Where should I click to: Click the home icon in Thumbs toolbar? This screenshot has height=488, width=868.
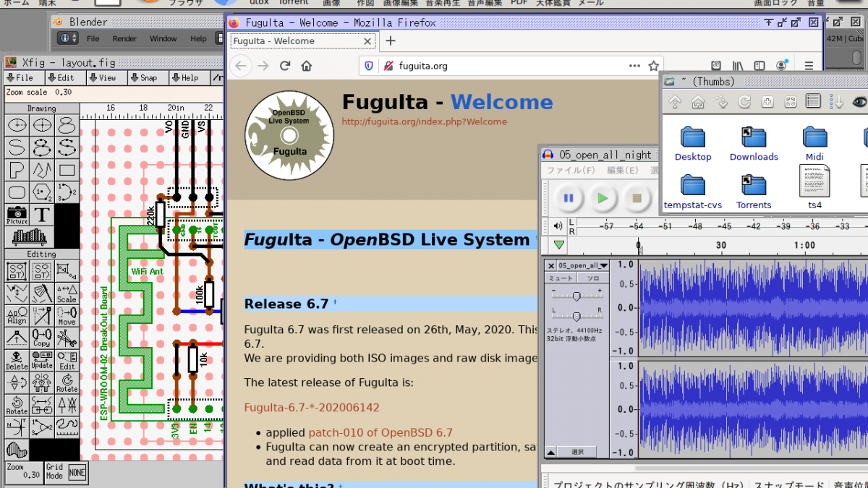tap(698, 102)
